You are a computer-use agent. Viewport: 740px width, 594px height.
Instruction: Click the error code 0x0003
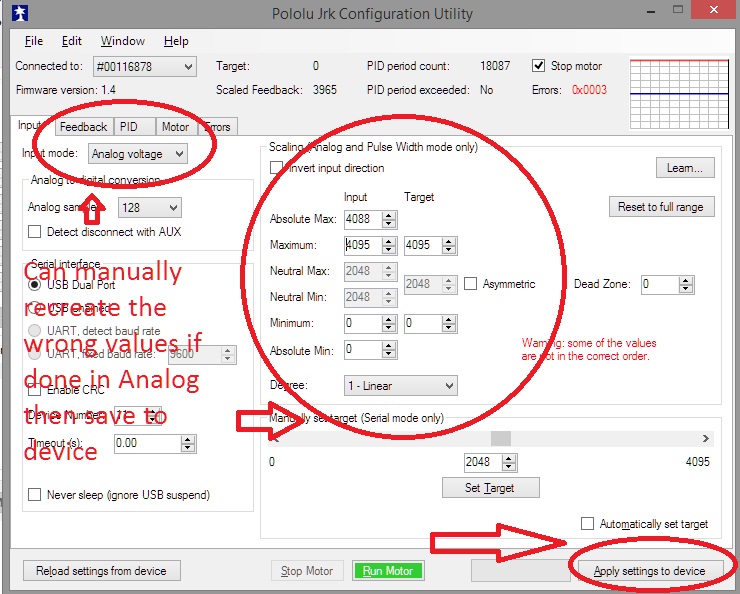589,90
